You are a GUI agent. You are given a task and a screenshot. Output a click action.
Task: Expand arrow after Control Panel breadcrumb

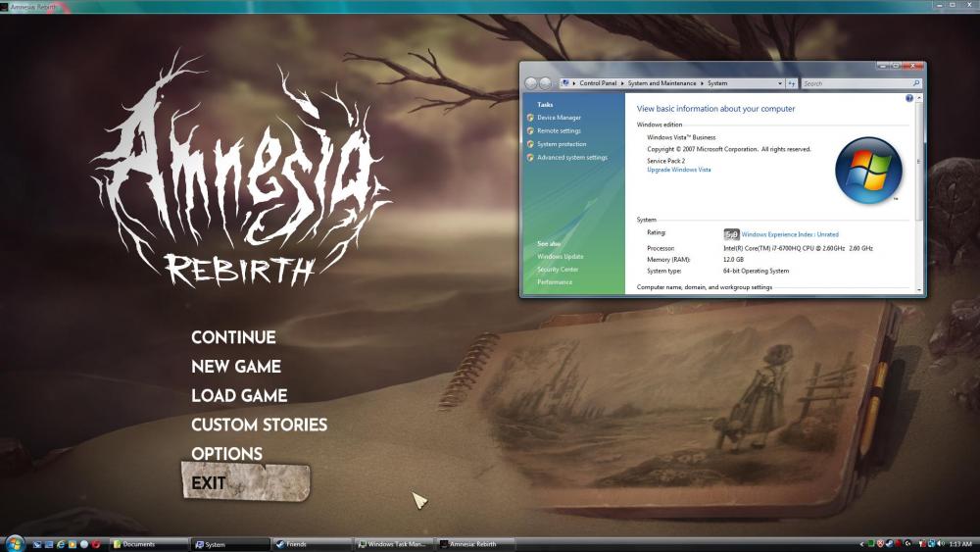point(622,83)
